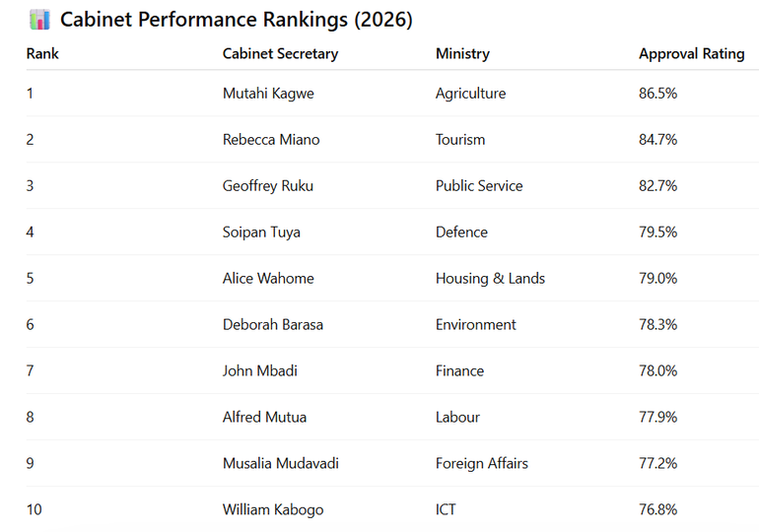The height and width of the screenshot is (532, 759).
Task: Click the bar chart icon beside the title
Action: pos(39,20)
